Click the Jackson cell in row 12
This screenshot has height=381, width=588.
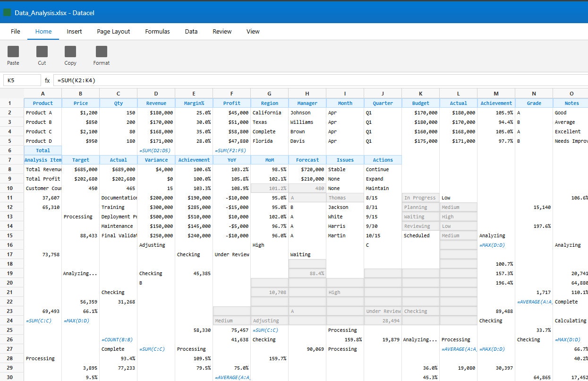click(x=345, y=207)
